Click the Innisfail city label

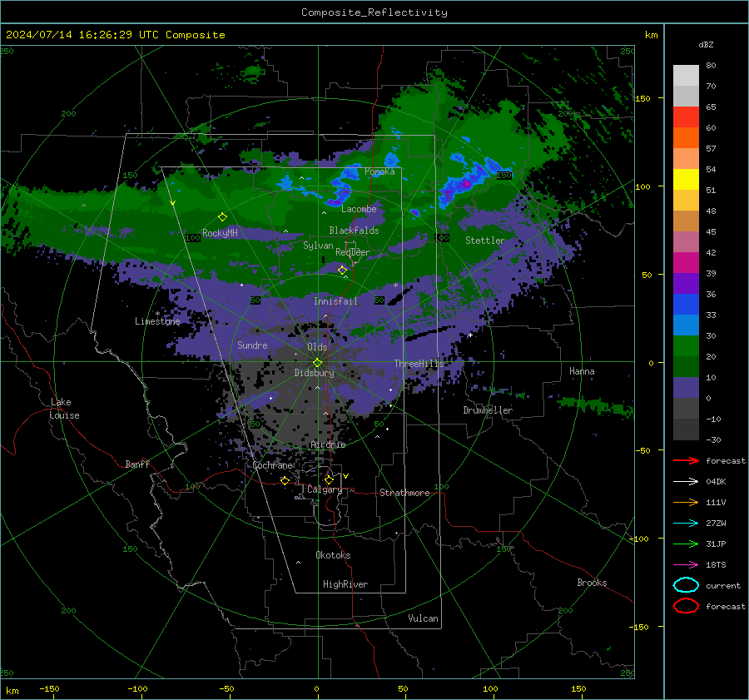335,301
